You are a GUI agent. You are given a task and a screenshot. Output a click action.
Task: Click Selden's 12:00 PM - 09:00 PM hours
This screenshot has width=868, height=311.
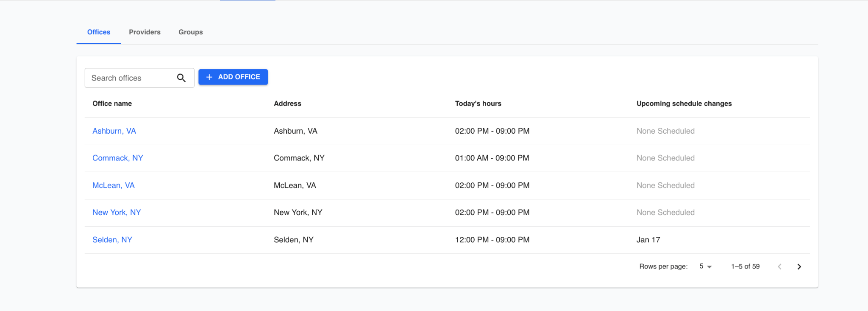pos(492,240)
